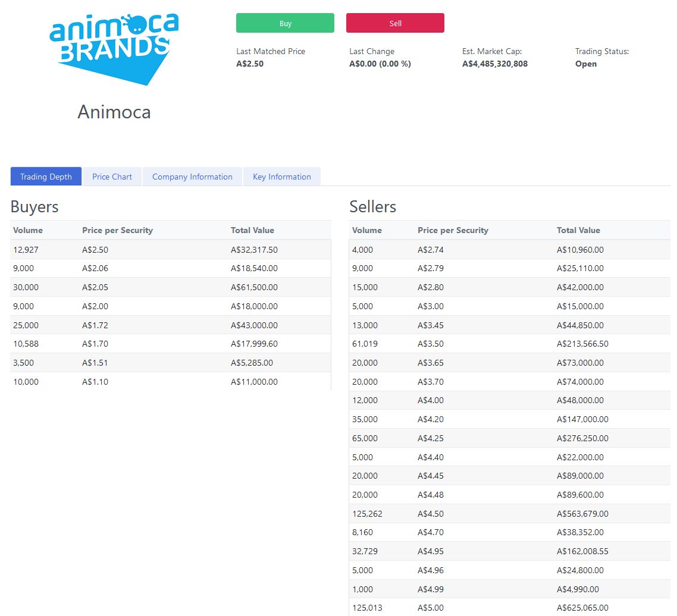Select buyer volume 3,500

tap(23, 363)
